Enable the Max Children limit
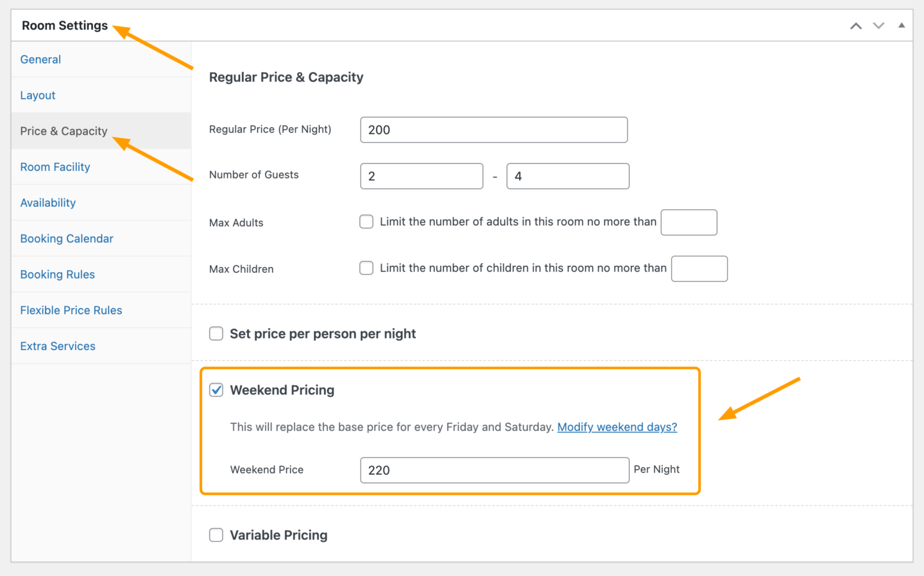The image size is (924, 576). tap(366, 268)
